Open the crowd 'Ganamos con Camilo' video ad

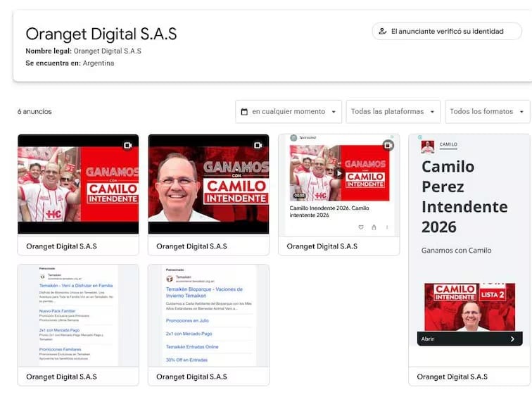coord(78,184)
